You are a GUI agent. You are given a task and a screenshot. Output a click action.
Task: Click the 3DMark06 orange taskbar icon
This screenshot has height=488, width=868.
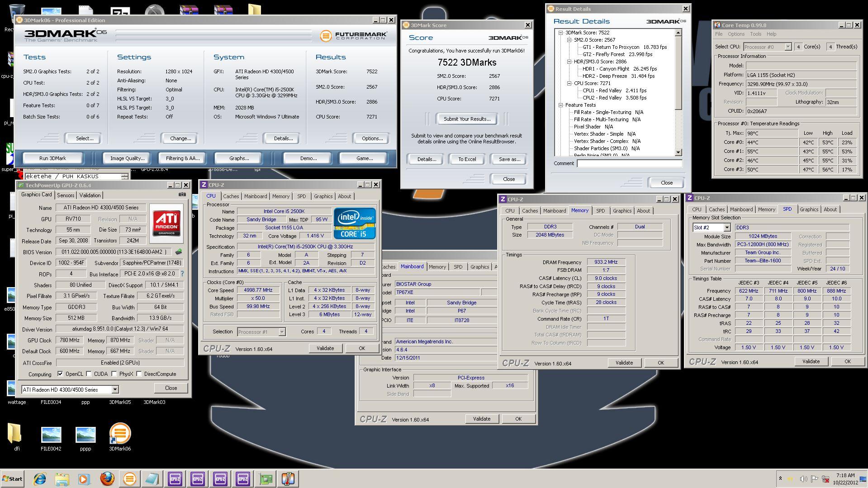[129, 479]
